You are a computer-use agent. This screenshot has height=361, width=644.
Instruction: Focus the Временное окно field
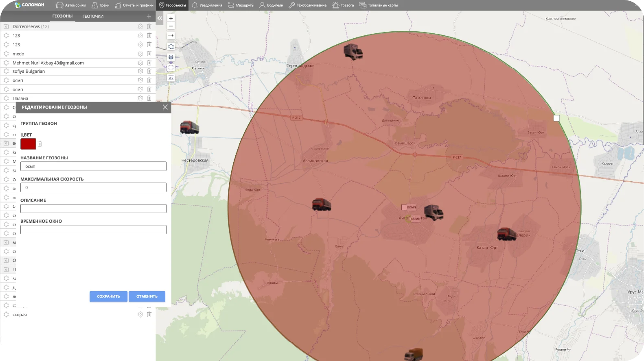tap(93, 230)
